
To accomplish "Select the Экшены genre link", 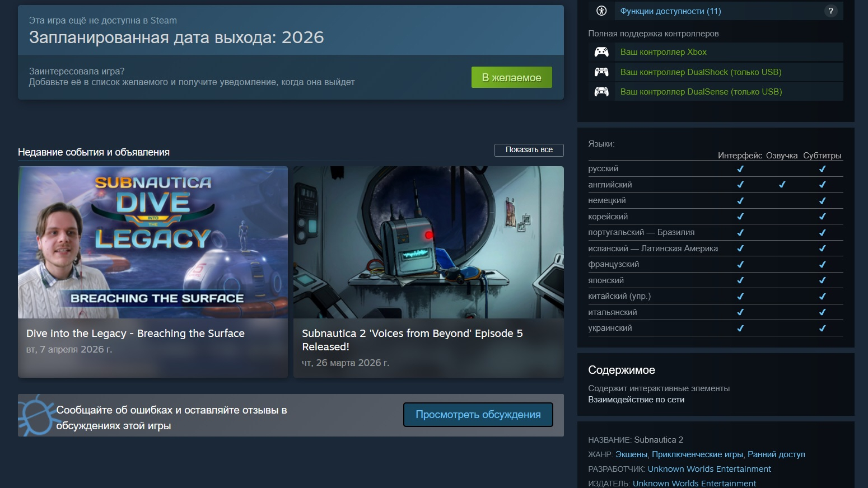I will pos(631,454).
